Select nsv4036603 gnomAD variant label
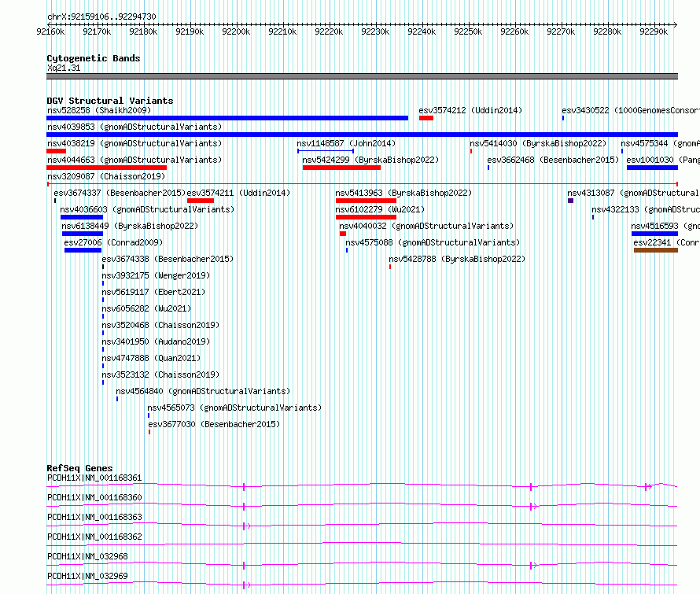Viewport: 700px width, 594px height. coord(147,209)
